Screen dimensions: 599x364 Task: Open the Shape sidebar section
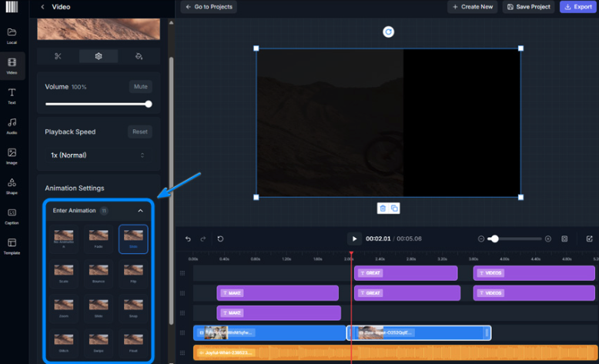[x=12, y=186]
